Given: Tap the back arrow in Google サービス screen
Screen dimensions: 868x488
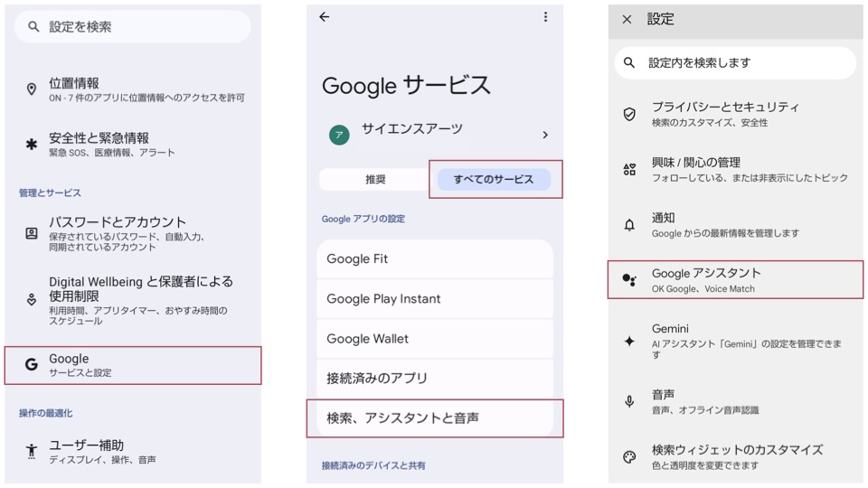Looking at the screenshot, I should coord(325,16).
